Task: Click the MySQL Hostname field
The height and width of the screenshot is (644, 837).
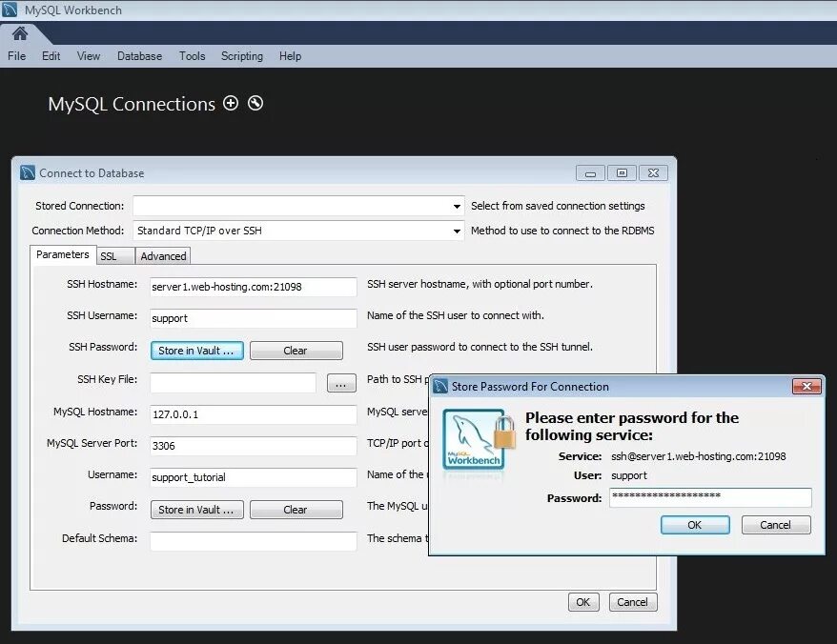Action: click(253, 414)
